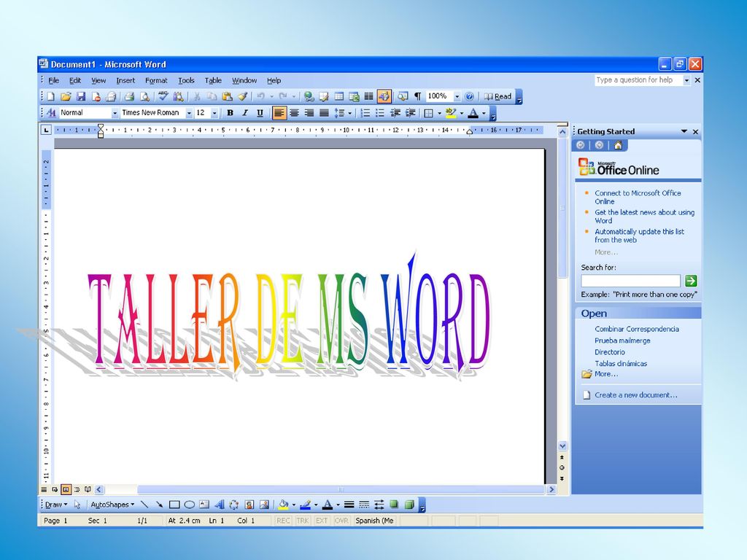
Task: Open Getting Started pane dropdown arrow
Action: coord(684,131)
